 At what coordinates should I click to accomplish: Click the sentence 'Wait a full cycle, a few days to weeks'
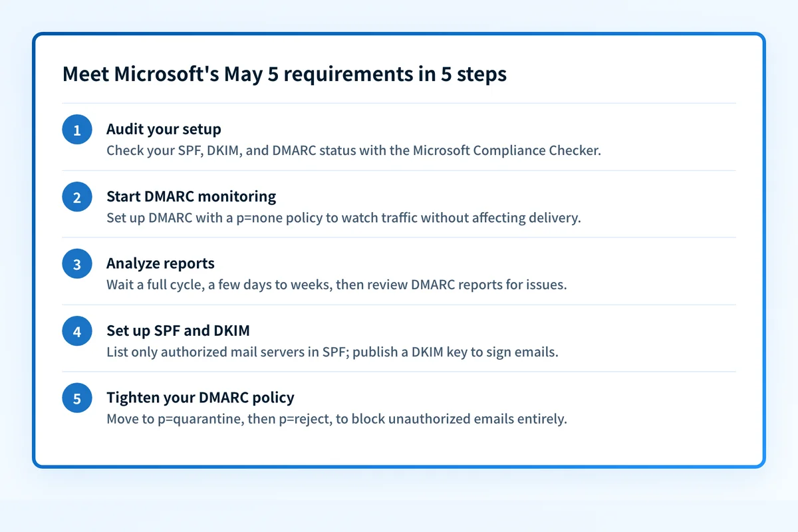click(x=219, y=285)
